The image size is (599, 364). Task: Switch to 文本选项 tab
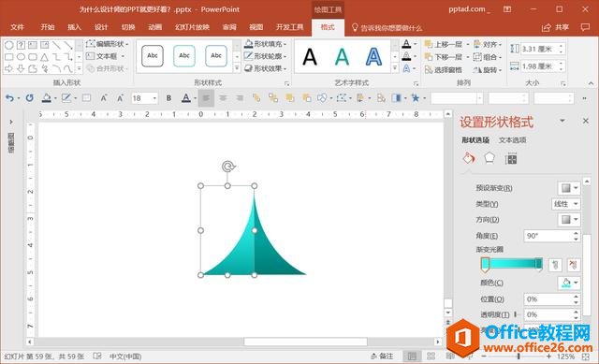[512, 140]
